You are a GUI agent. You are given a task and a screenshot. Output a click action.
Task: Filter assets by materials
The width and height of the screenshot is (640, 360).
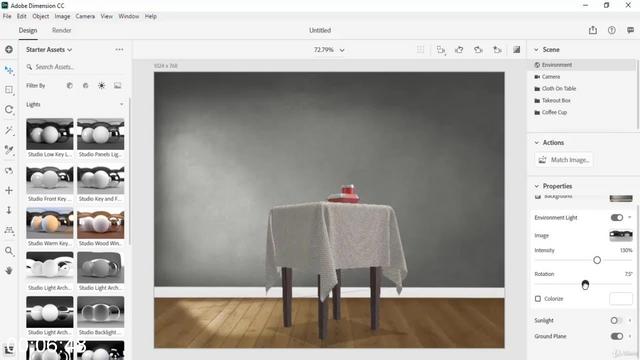pyautogui.click(x=85, y=85)
